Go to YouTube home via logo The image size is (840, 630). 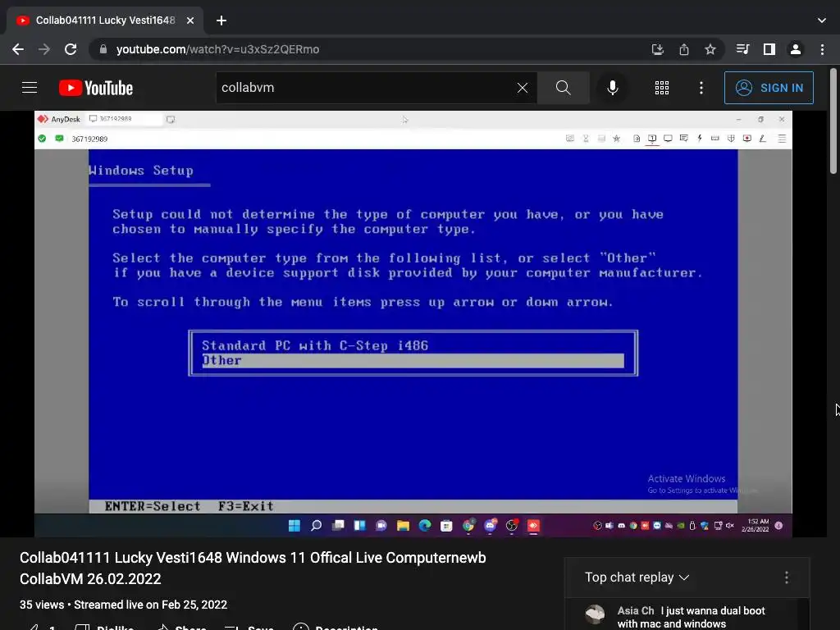click(96, 88)
